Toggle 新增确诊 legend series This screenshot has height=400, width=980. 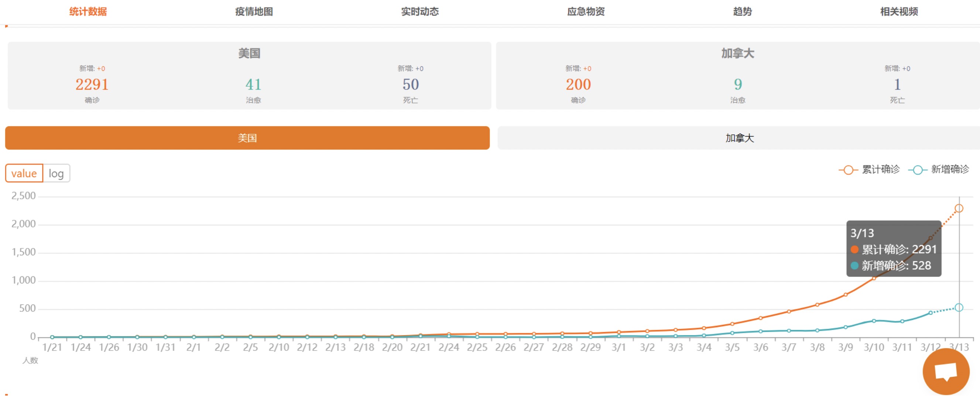939,170
